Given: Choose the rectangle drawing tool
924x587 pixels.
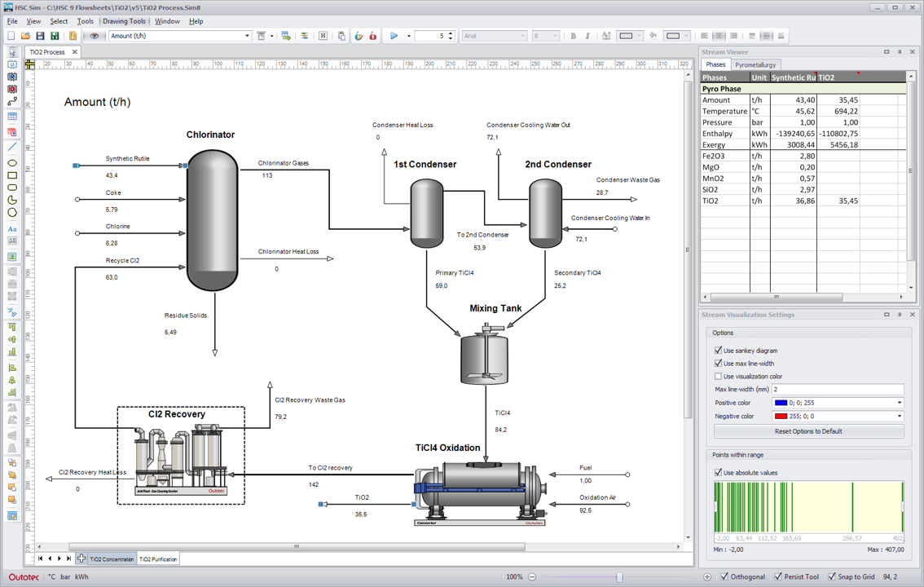Looking at the screenshot, I should [11, 175].
